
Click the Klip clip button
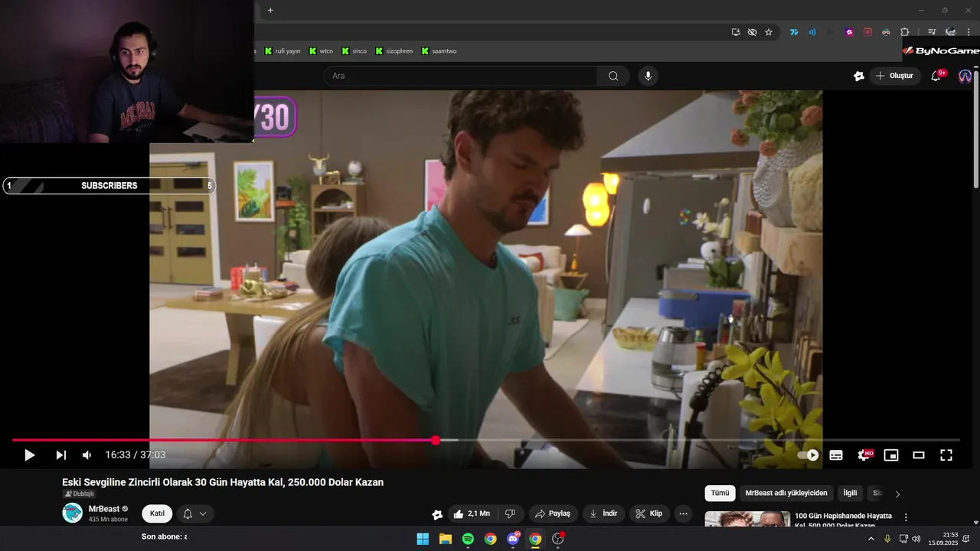click(649, 514)
